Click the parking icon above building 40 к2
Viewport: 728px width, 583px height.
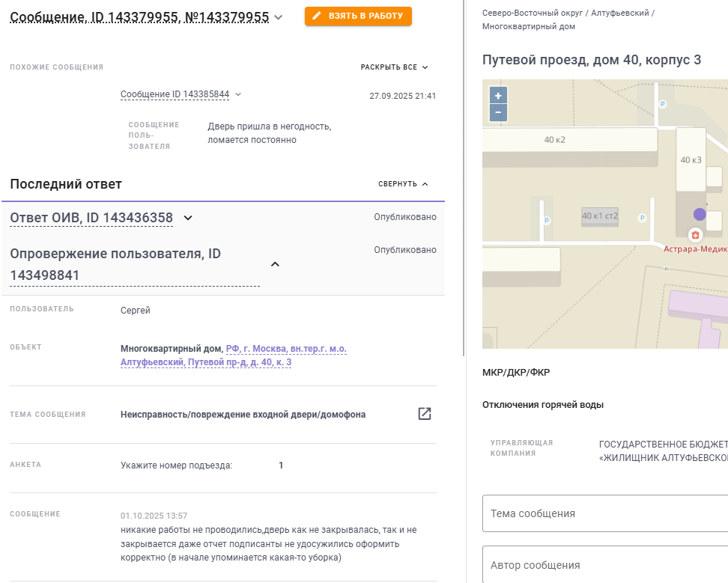click(x=661, y=104)
